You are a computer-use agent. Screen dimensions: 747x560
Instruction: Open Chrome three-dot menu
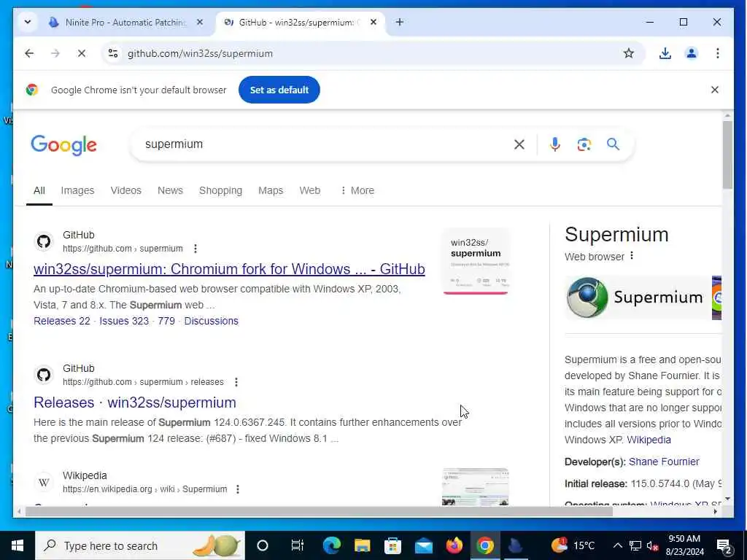tap(718, 53)
